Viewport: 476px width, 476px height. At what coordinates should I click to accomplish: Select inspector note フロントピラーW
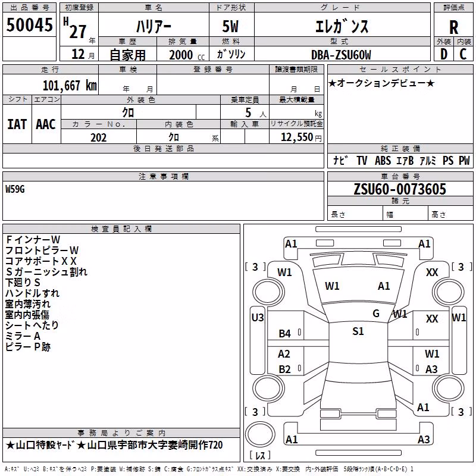point(42,250)
